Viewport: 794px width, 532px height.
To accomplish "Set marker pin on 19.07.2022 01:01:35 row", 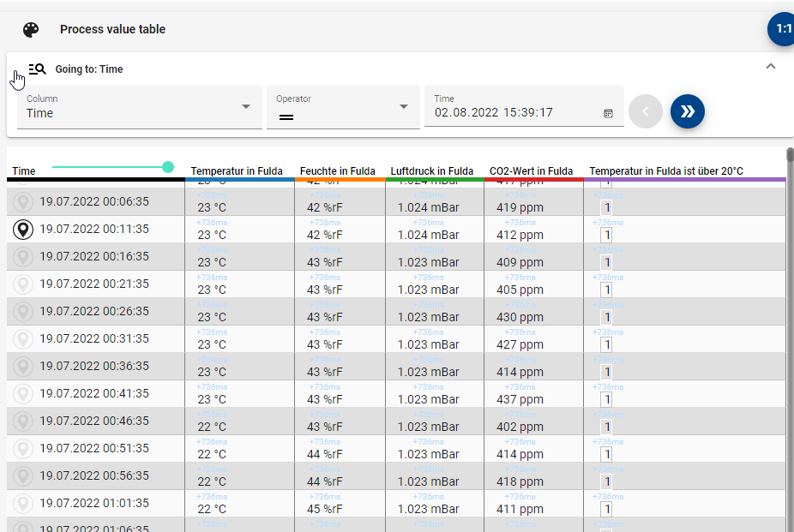I will [23, 504].
